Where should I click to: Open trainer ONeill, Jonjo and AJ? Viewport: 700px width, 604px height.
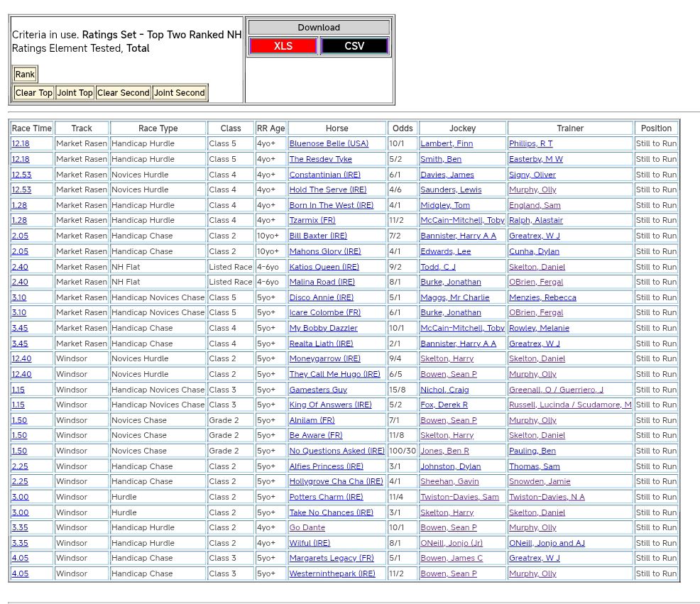(x=547, y=543)
